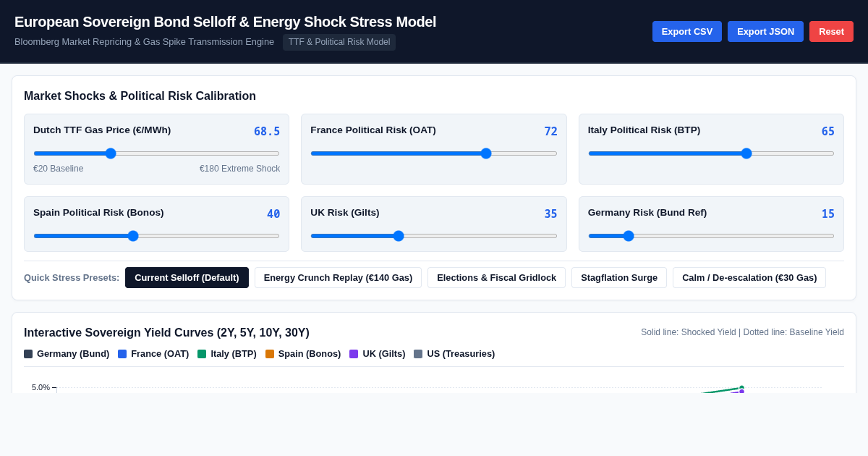Click the Spain risk value 40
This screenshot has width=868, height=456.
click(273, 214)
